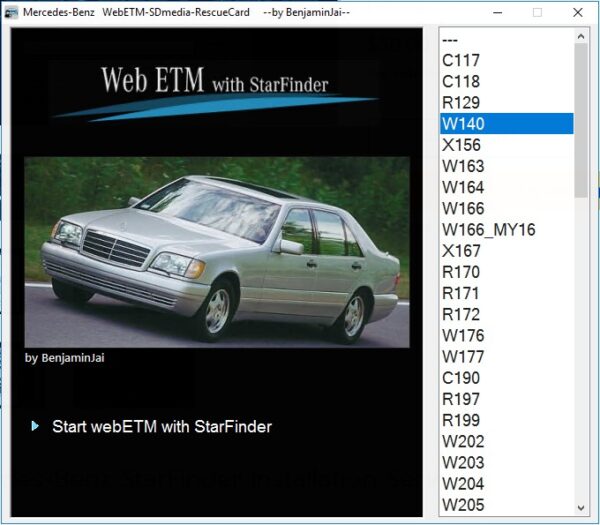Screen dimensions: 600x525
Task: Choose W164 from the list
Action: (x=507, y=187)
